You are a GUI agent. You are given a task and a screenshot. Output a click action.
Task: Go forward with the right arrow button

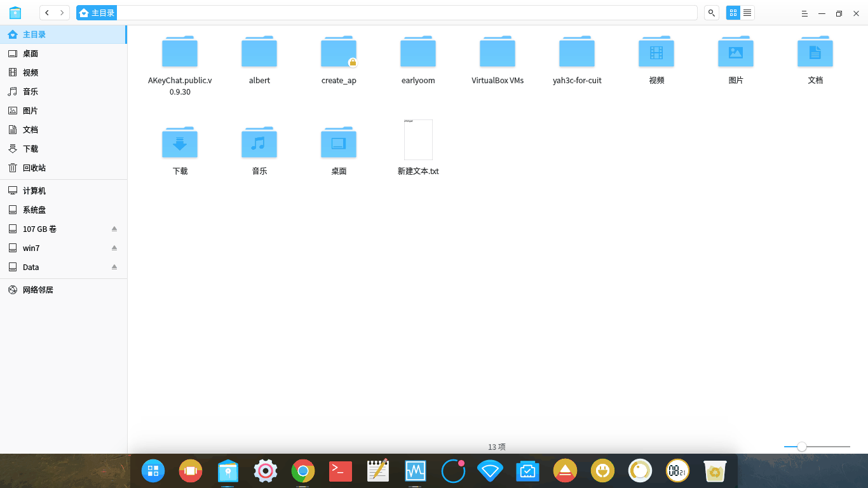pos(62,13)
